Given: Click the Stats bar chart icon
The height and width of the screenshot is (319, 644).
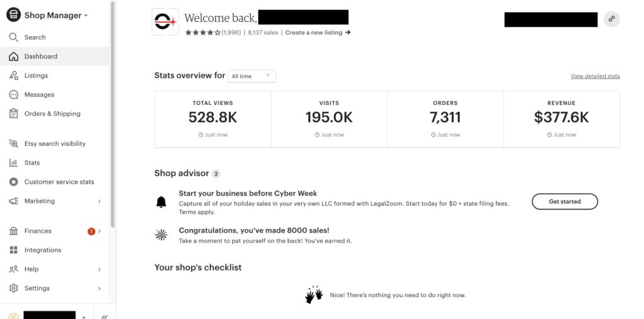Looking at the screenshot, I should coord(14,163).
